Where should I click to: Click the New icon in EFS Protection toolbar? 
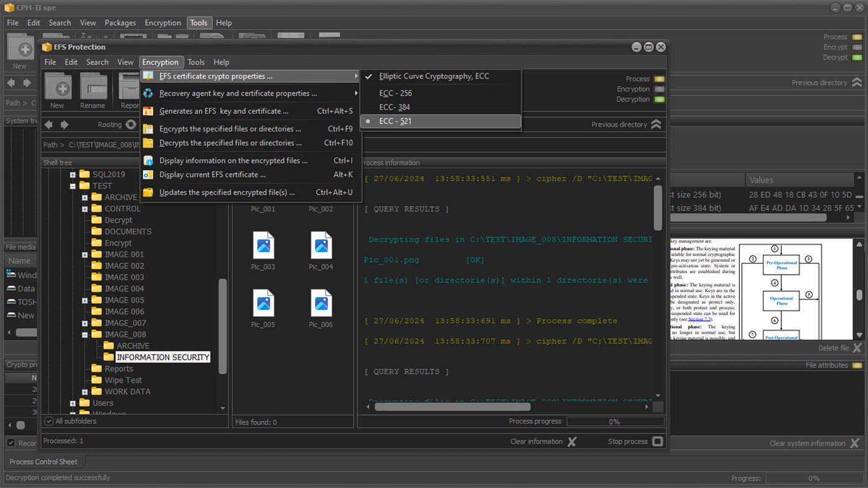[x=57, y=87]
